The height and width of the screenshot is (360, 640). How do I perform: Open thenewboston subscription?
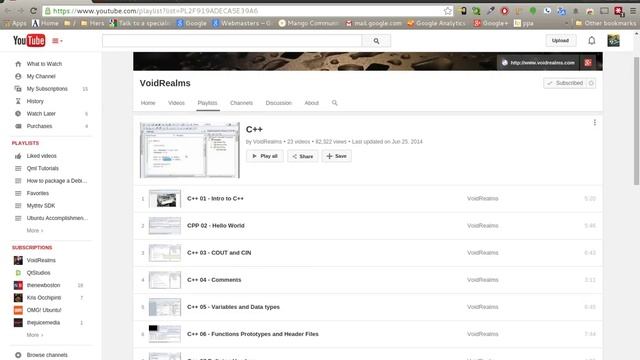[x=43, y=285]
